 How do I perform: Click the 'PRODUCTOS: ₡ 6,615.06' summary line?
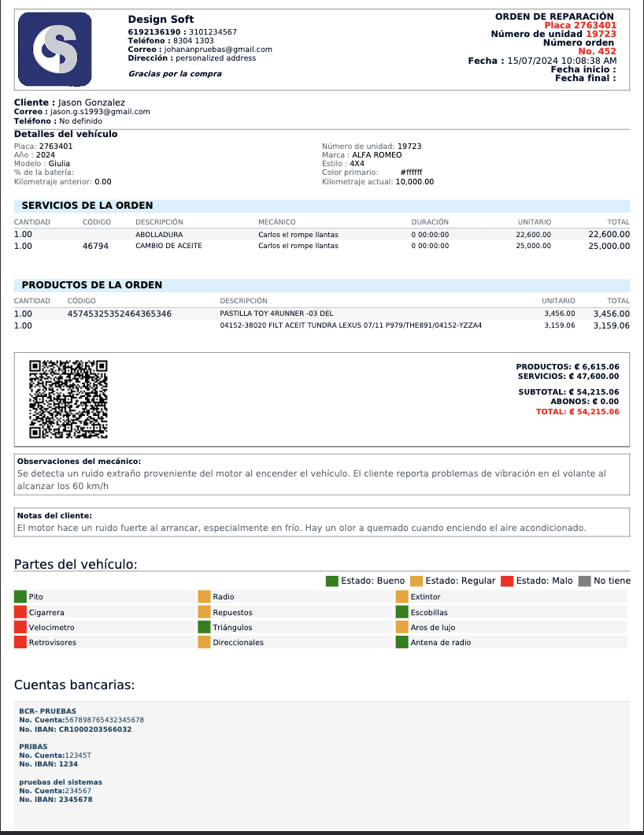click(x=568, y=367)
